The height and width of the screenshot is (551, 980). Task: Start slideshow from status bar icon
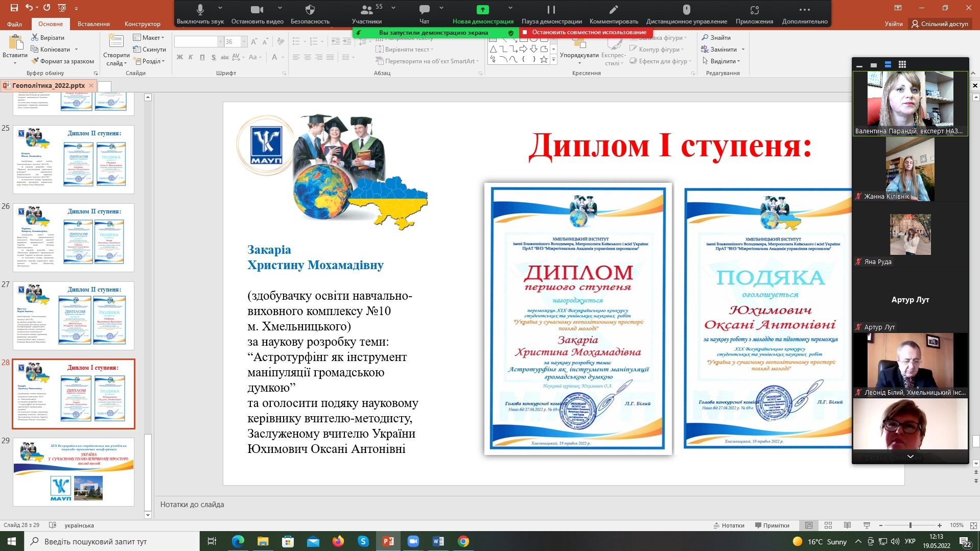pos(867,525)
